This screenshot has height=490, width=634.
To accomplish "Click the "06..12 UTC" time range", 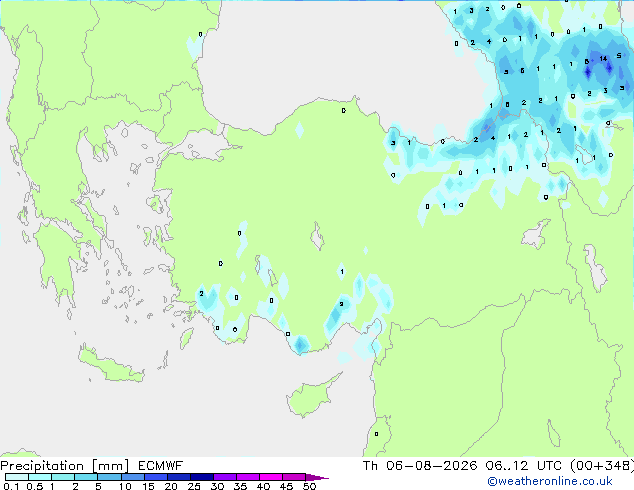I will coord(524,466).
